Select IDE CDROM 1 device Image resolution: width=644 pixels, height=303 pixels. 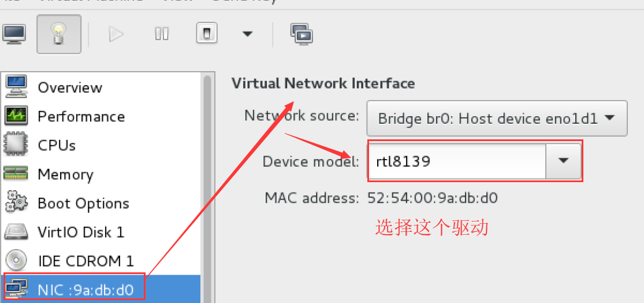click(x=85, y=261)
